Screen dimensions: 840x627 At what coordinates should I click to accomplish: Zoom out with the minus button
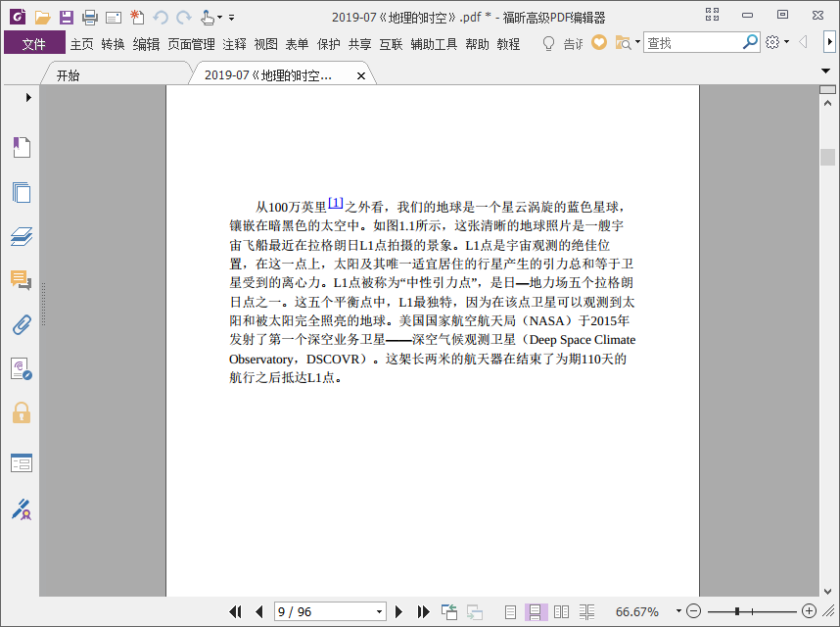(x=693, y=611)
